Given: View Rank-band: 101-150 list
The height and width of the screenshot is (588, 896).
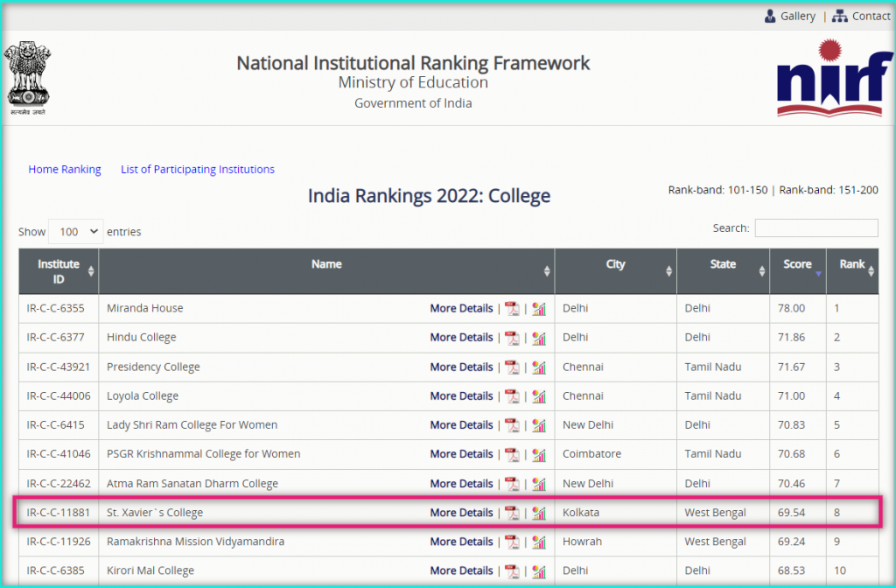Looking at the screenshot, I should point(717,190).
